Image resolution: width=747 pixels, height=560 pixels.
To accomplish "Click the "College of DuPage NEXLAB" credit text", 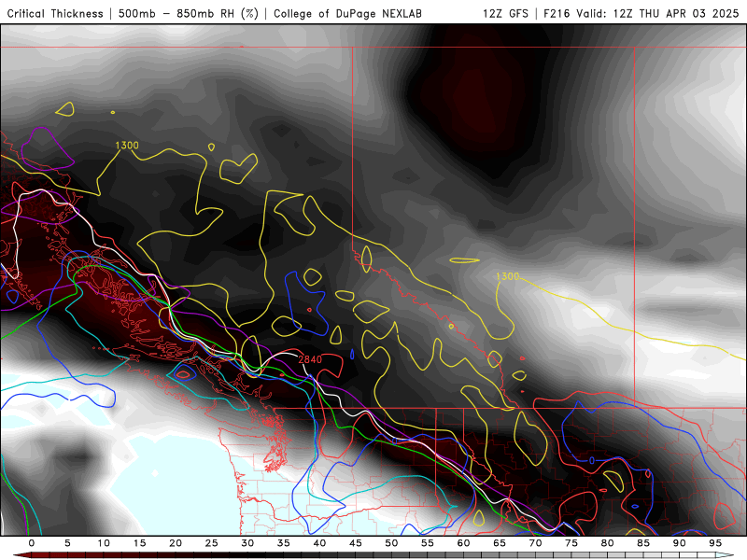I will click(347, 14).
